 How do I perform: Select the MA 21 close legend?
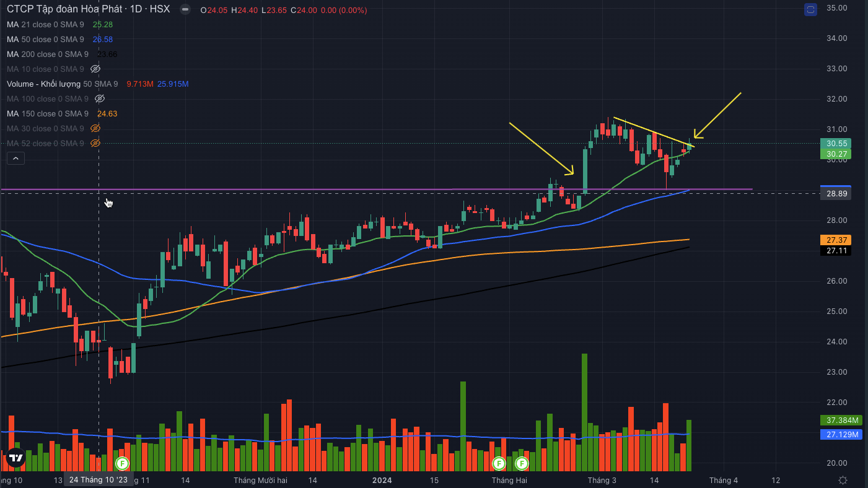pos(45,24)
